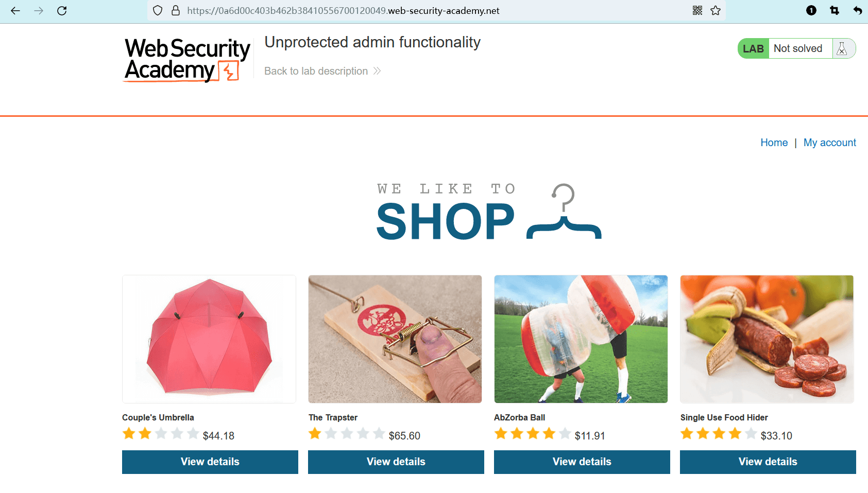Click the numbered notification badge icon
This screenshot has width=868, height=493.
(811, 10)
